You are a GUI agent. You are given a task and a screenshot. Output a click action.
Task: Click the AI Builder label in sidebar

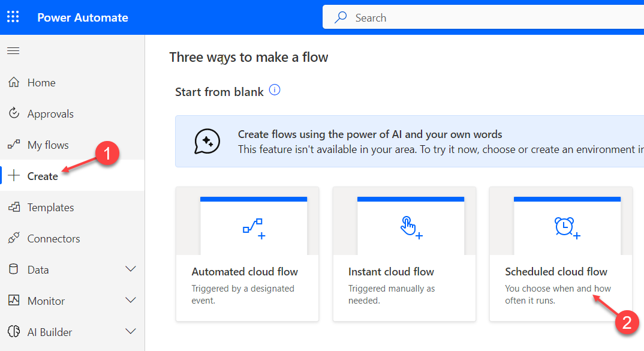coord(50,332)
